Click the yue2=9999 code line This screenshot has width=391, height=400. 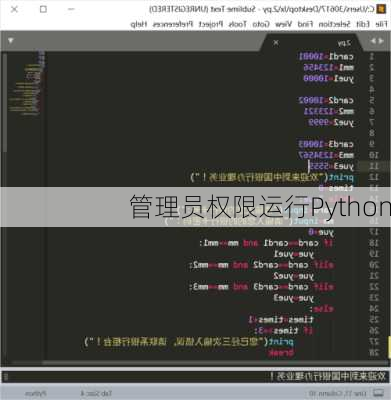tap(331, 122)
